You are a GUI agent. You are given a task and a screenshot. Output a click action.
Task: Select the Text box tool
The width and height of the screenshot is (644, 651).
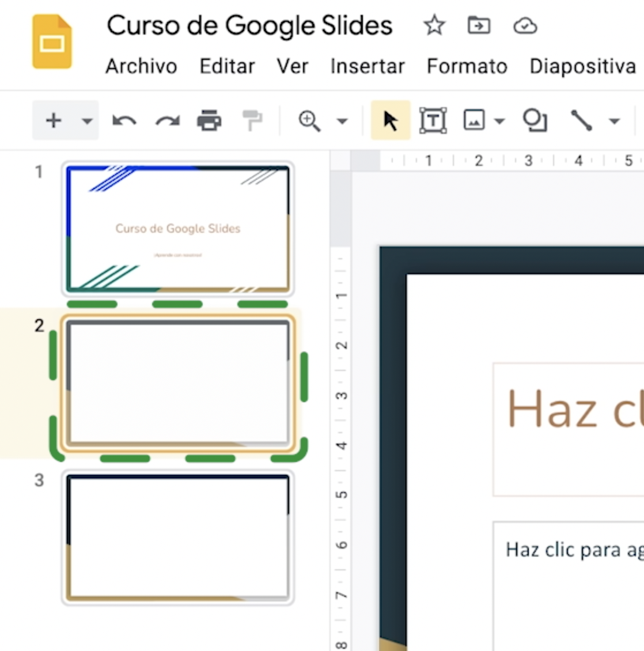(x=433, y=120)
